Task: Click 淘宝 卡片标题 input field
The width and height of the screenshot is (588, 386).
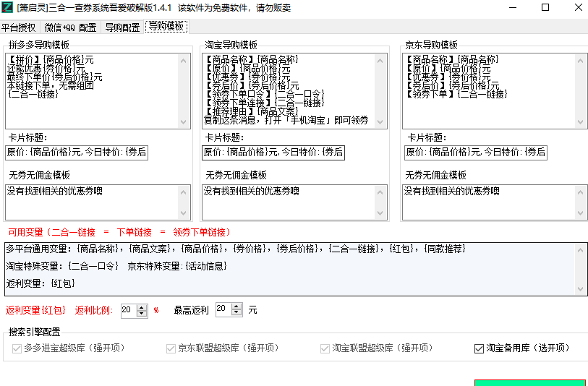Action: [273, 153]
